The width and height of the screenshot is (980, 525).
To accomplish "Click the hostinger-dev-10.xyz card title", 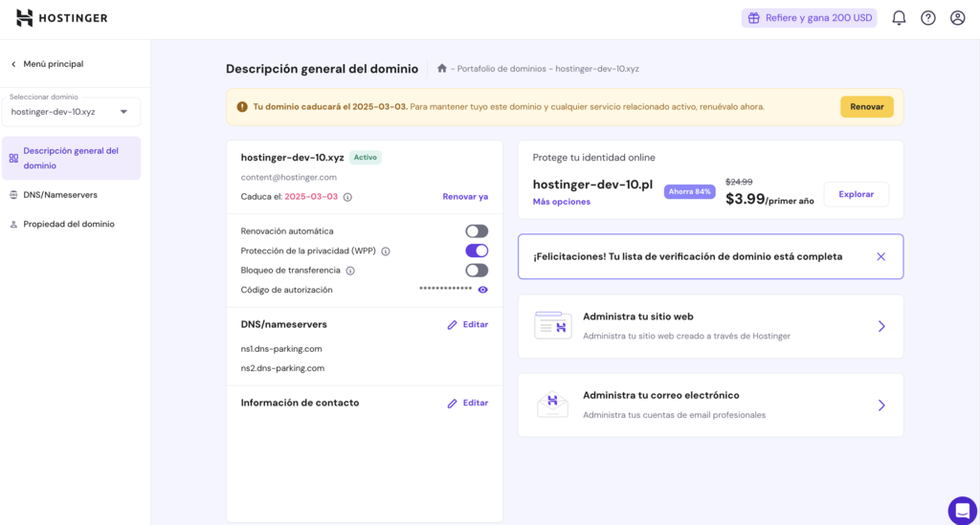I will tap(293, 158).
